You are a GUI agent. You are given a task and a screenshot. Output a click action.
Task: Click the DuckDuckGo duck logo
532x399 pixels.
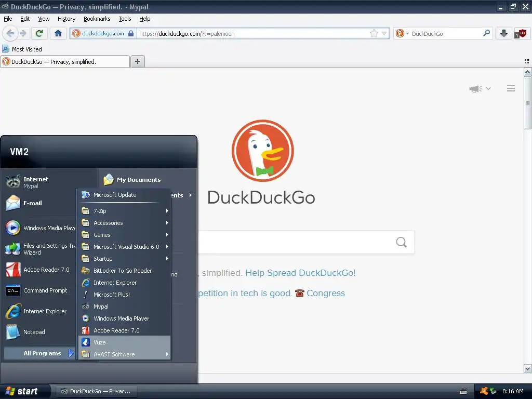(262, 151)
